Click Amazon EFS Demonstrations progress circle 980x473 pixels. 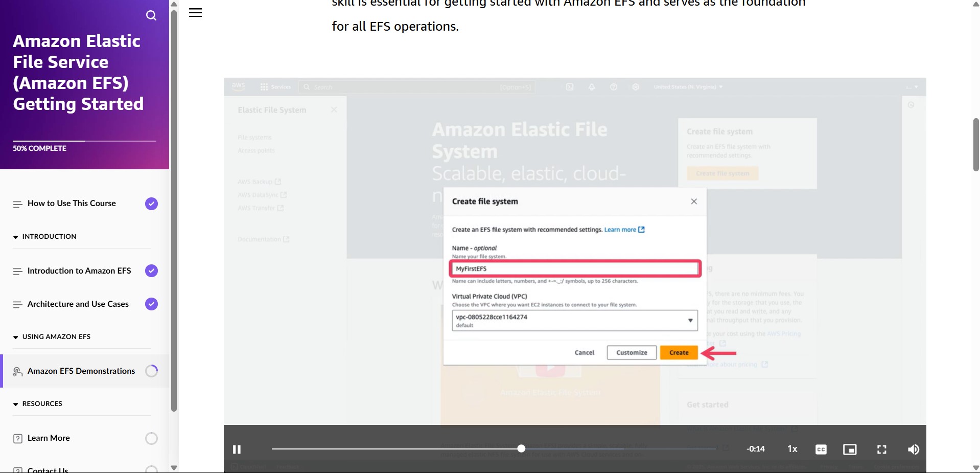click(x=151, y=371)
